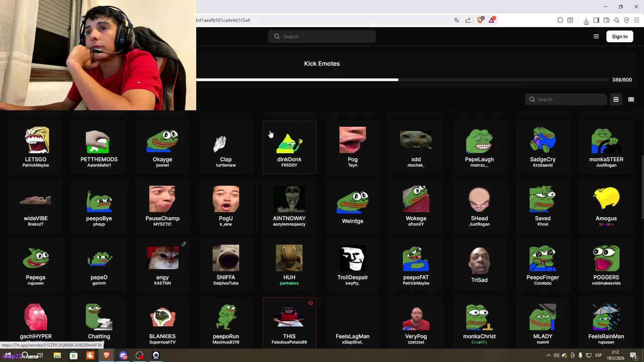Open the VeryPog emote
The width and height of the screenshot is (644, 362).
(416, 322)
